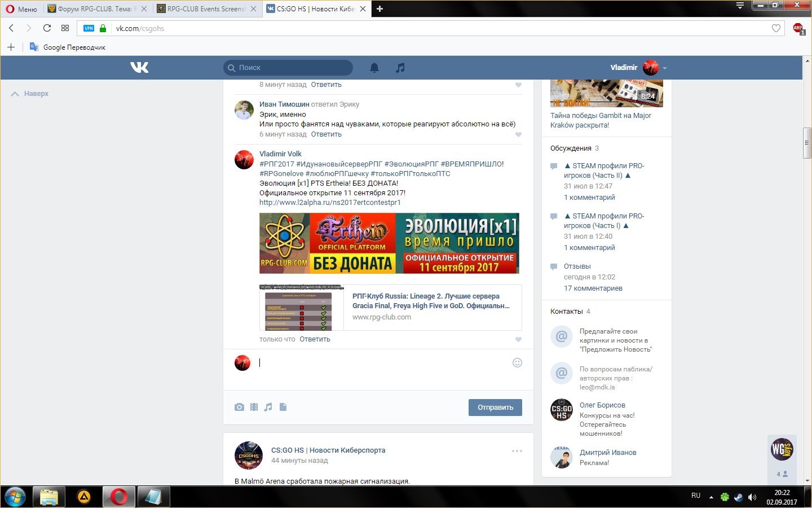This screenshot has width=812, height=508.
Task: Expand the Vladimir account dropdown
Action: pyautogui.click(x=665, y=68)
